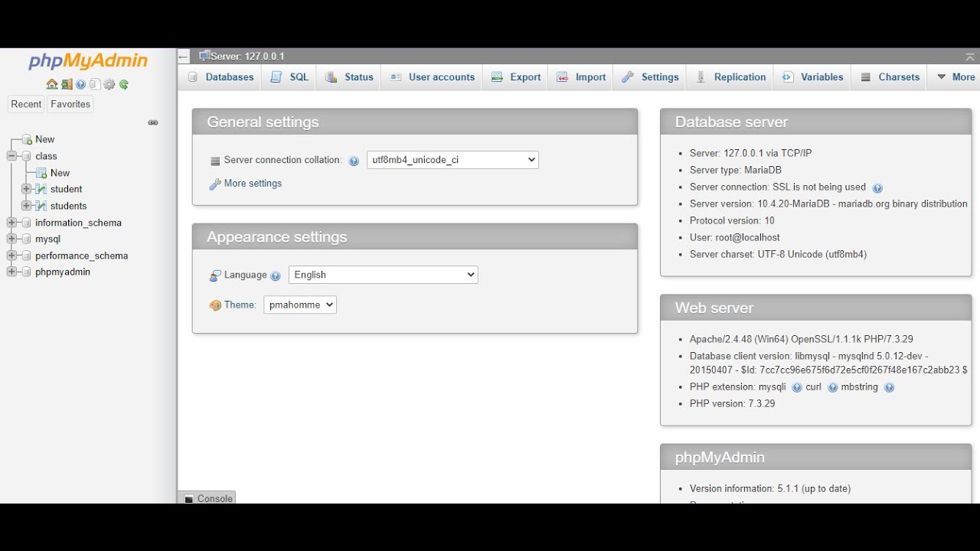This screenshot has width=980, height=551.
Task: Open the User accounts tab
Action: pyautogui.click(x=432, y=77)
